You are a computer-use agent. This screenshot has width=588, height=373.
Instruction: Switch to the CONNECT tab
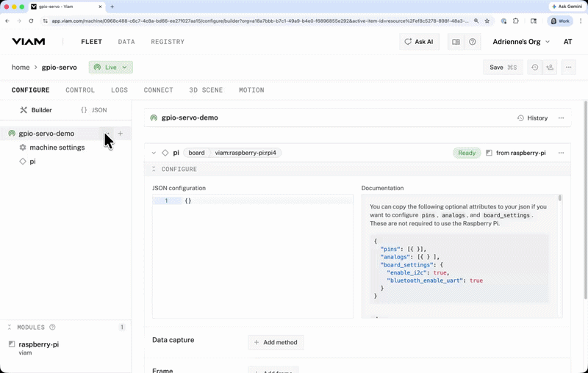coord(158,90)
